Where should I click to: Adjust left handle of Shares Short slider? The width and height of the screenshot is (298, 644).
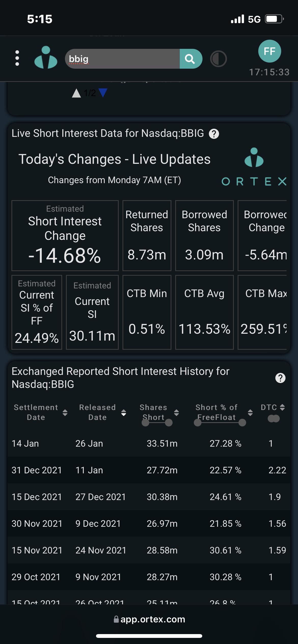(x=145, y=423)
